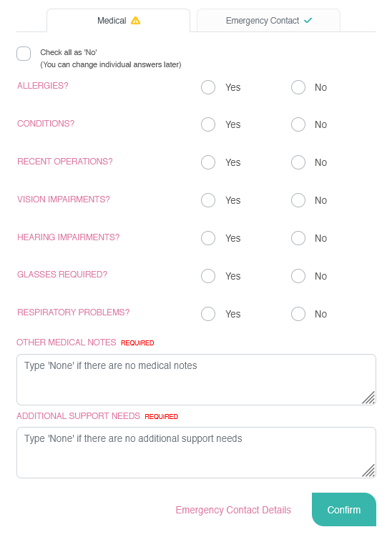392x537 pixels.
Task: Select No for Conditions
Action: pos(298,124)
